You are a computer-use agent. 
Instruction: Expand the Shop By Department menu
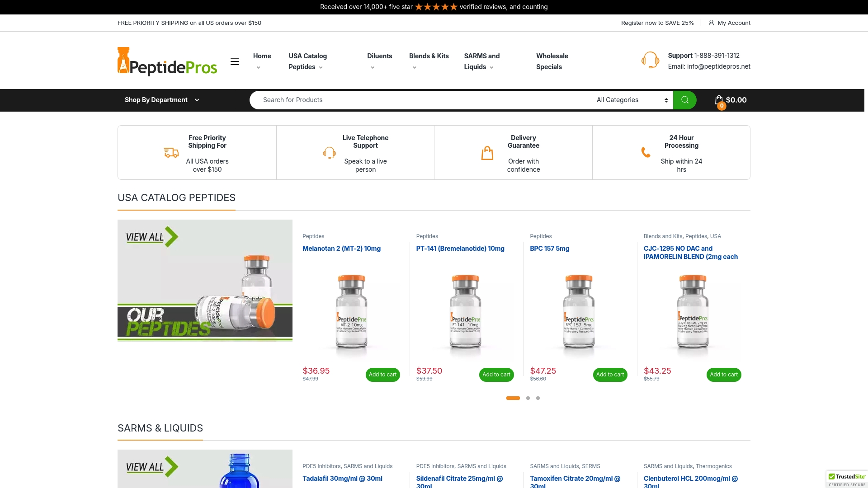point(161,100)
